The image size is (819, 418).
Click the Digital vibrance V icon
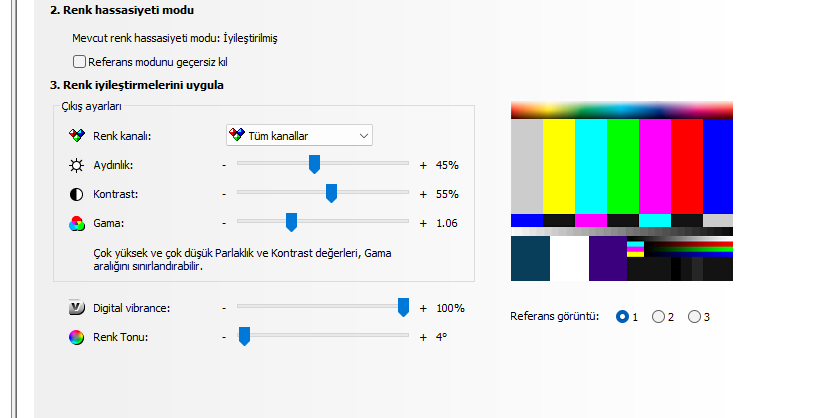[77, 308]
